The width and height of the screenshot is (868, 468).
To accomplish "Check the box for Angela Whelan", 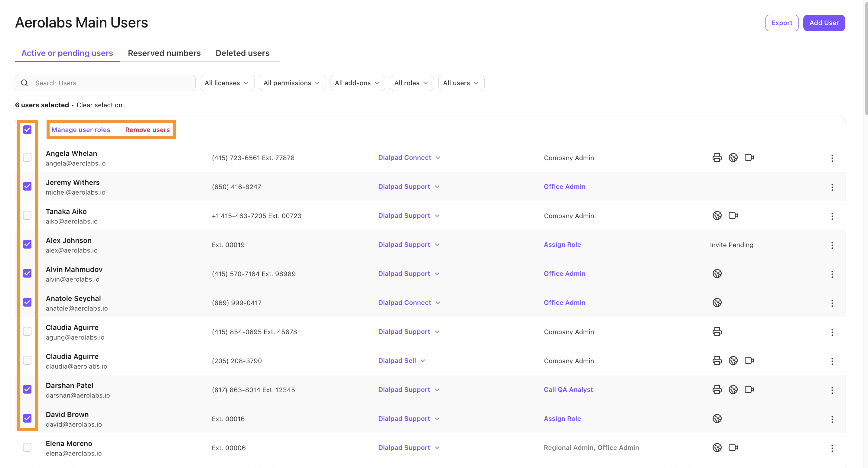I will [x=27, y=157].
